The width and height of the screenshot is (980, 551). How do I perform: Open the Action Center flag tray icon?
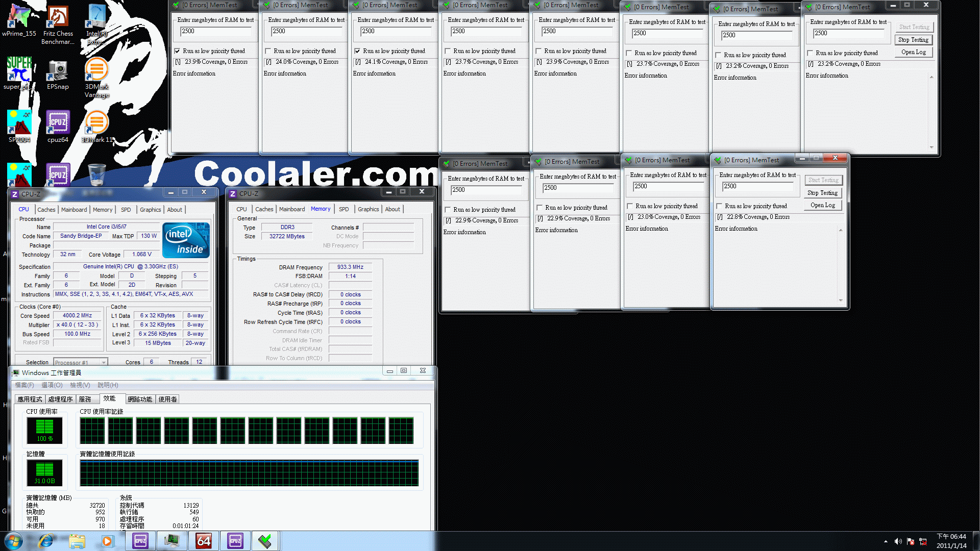911,541
